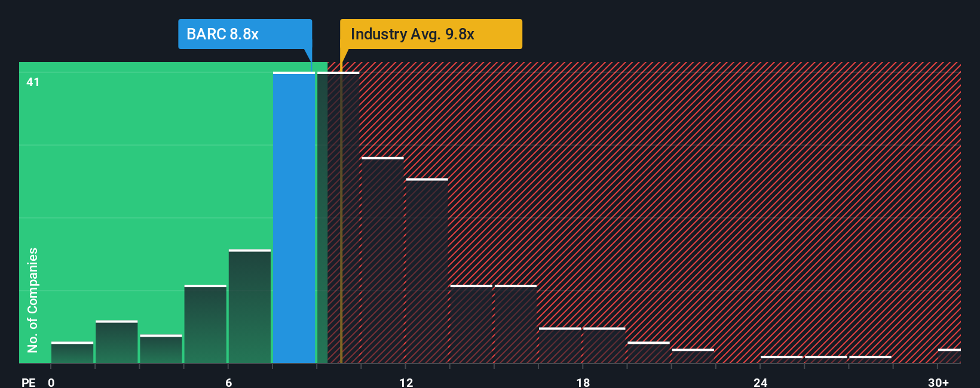Screen dimensions: 980x388
Task: Click the tiny bar at PE 24
Action: click(782, 359)
